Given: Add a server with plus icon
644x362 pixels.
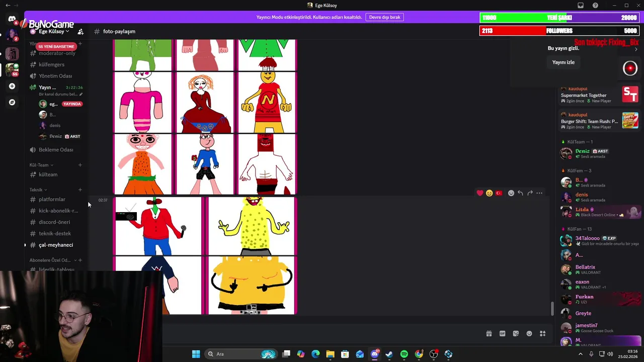Looking at the screenshot, I should coord(12,86).
